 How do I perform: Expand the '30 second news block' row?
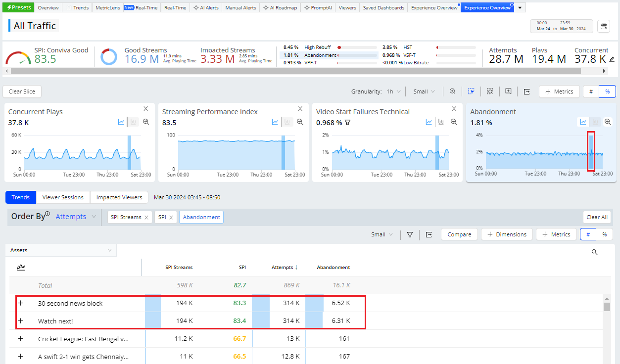click(21, 303)
